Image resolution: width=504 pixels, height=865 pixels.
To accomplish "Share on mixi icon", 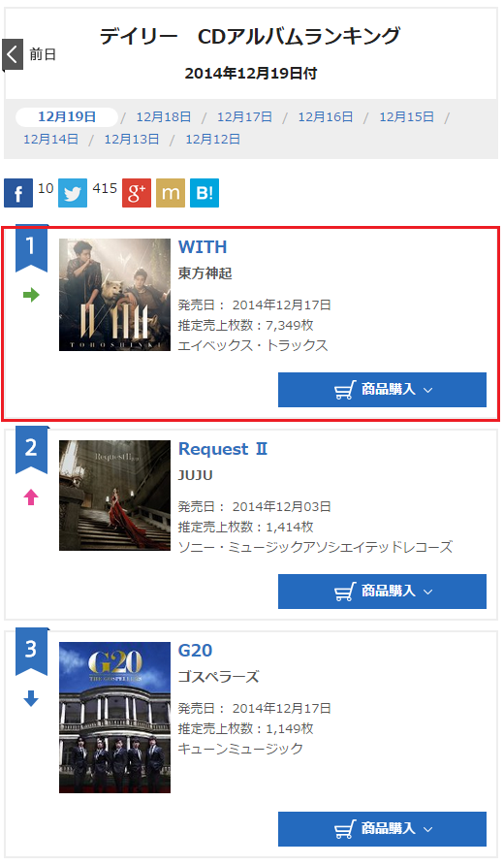I will tap(171, 193).
